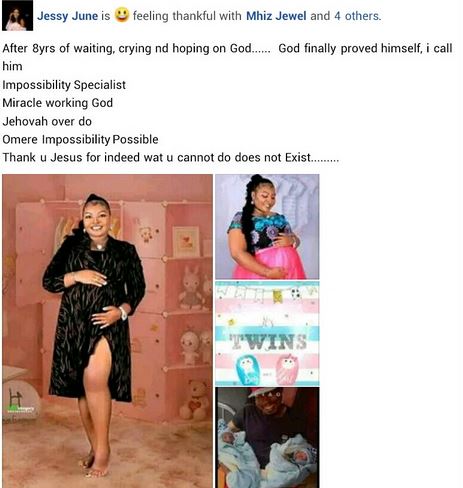Select the "Jehovah over do" line
Image resolution: width=463 pixels, height=488 pixels.
[x=47, y=121]
